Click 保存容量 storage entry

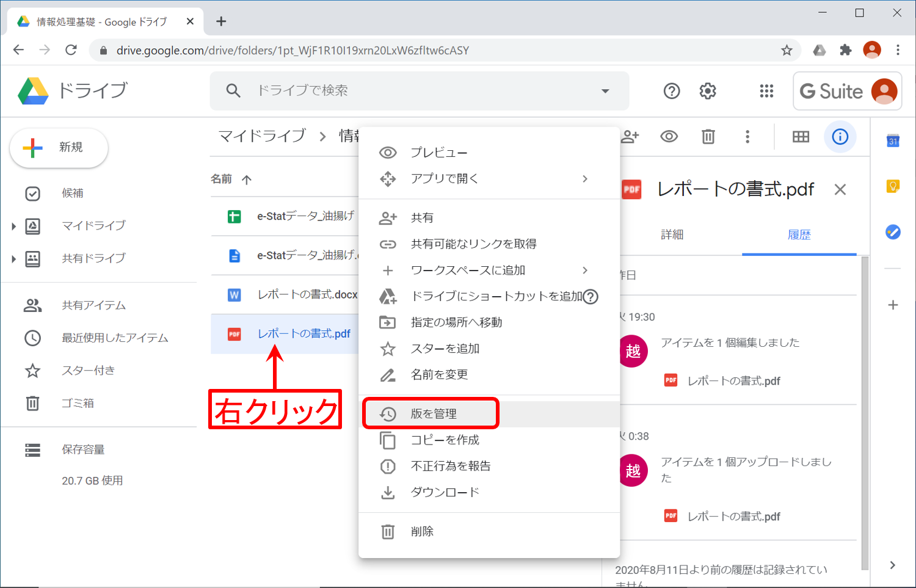83,449
